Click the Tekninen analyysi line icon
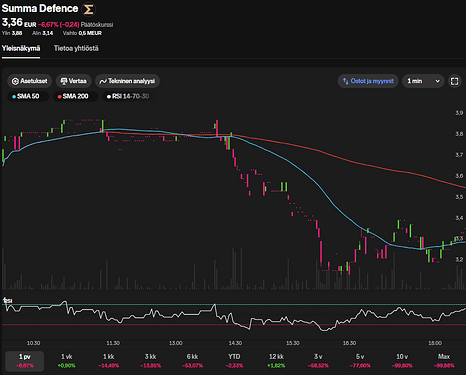 coord(103,81)
